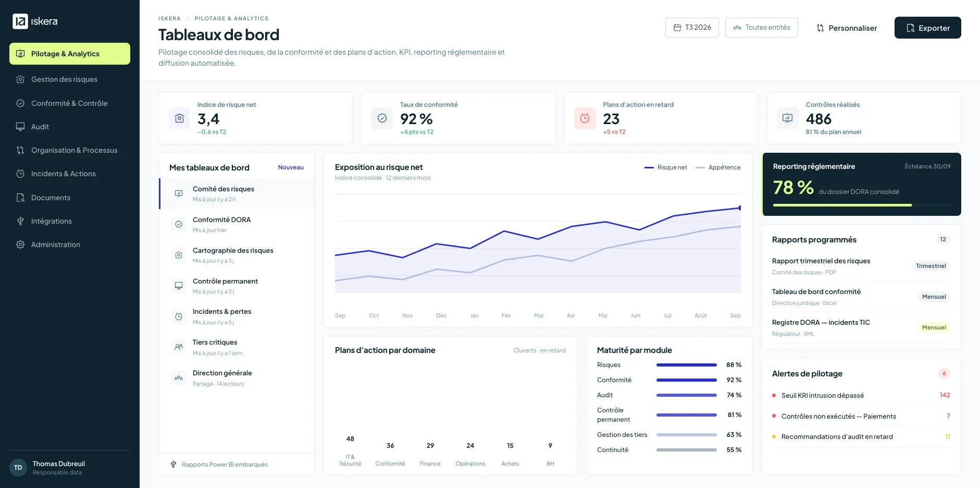The image size is (980, 488).
Task: Click the Risques maturity bar
Action: [687, 365]
